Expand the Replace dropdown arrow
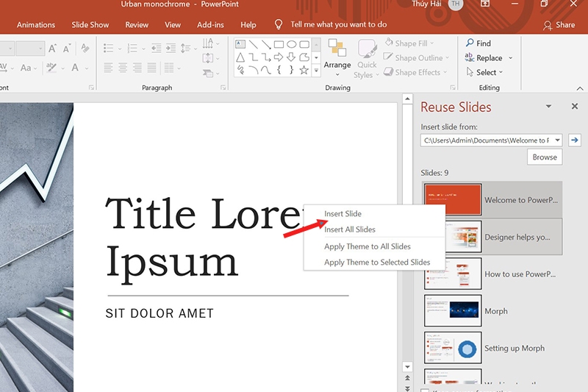Image resolution: width=588 pixels, height=392 pixels. pyautogui.click(x=510, y=58)
